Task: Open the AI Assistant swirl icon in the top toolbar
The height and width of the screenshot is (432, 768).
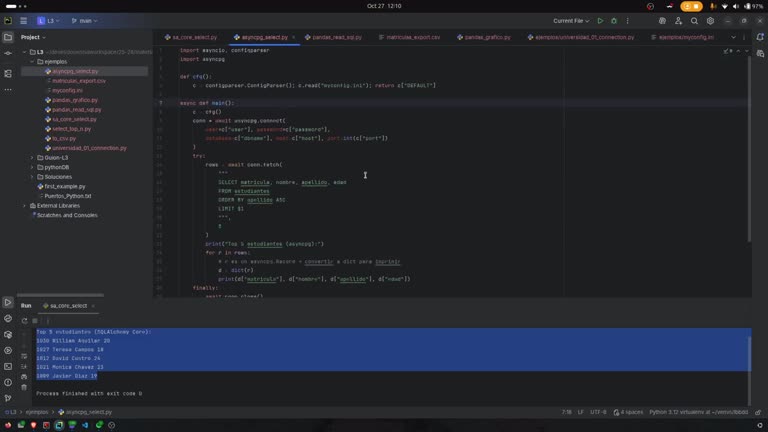Action: [662, 21]
